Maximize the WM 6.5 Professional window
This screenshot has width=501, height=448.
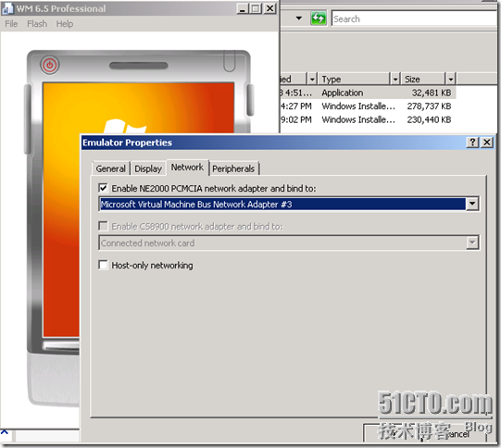coord(256,8)
